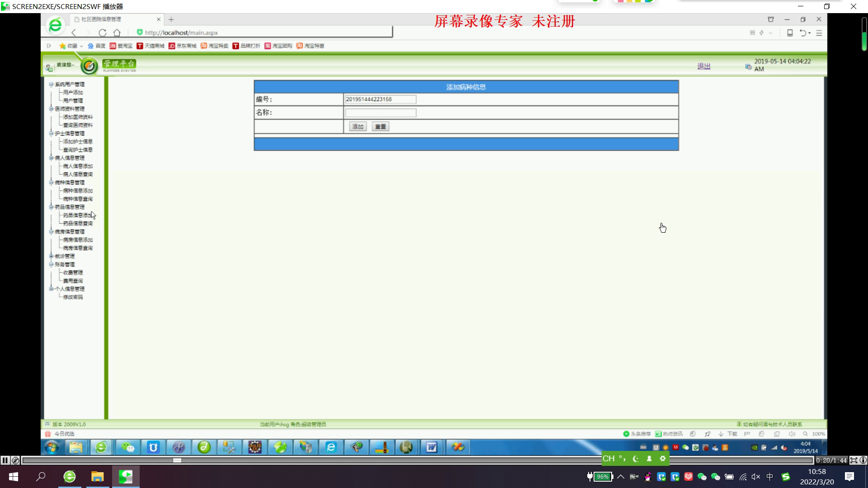Open the 天猫商城 bookmark

151,46
